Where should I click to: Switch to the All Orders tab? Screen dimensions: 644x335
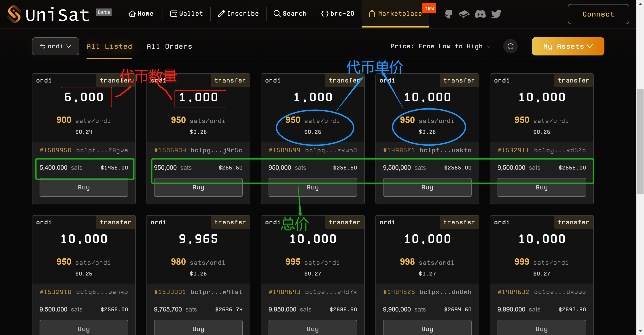point(169,46)
